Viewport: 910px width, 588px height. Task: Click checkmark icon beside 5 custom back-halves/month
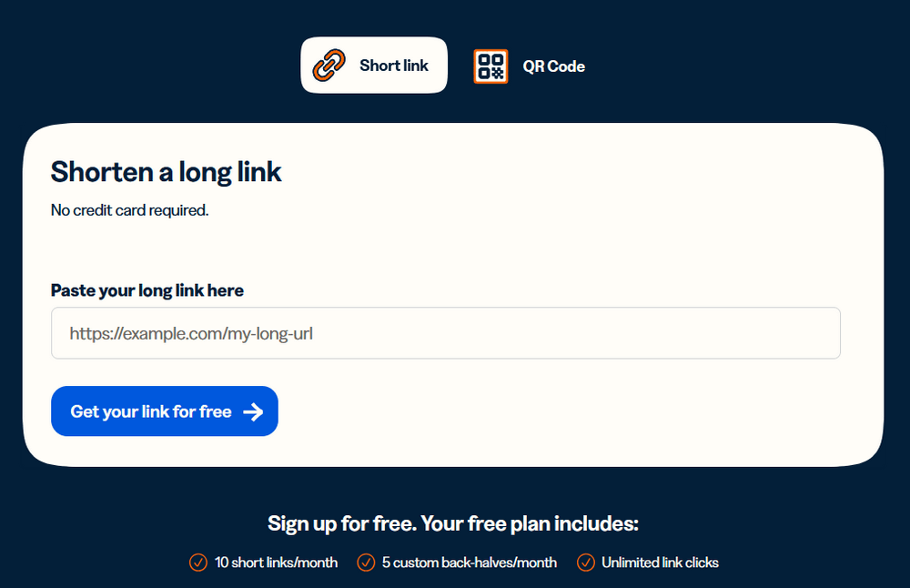[366, 563]
